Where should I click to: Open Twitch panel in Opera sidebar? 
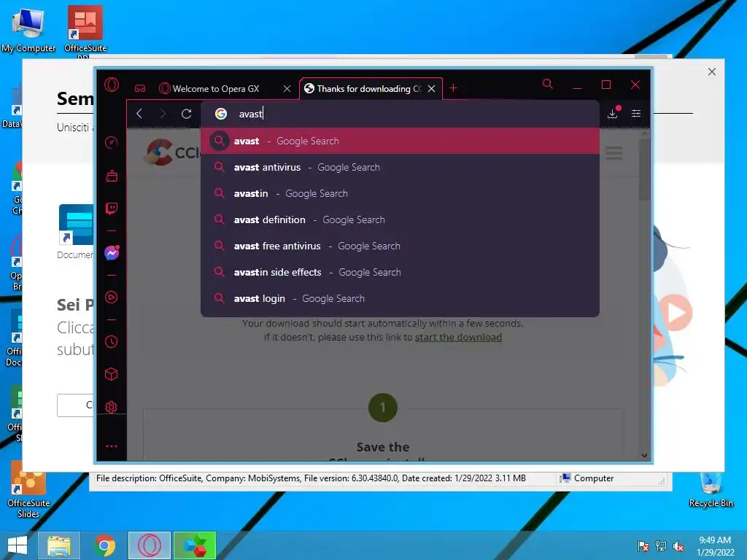coord(112,209)
